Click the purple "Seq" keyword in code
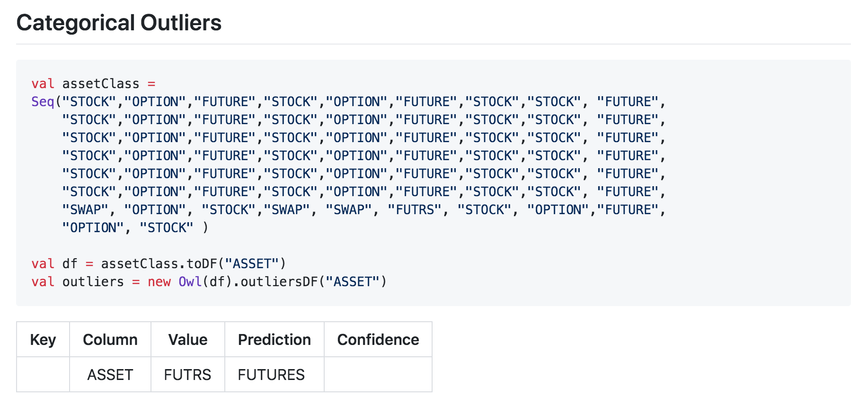Image resolution: width=868 pixels, height=398 pixels. [x=43, y=102]
